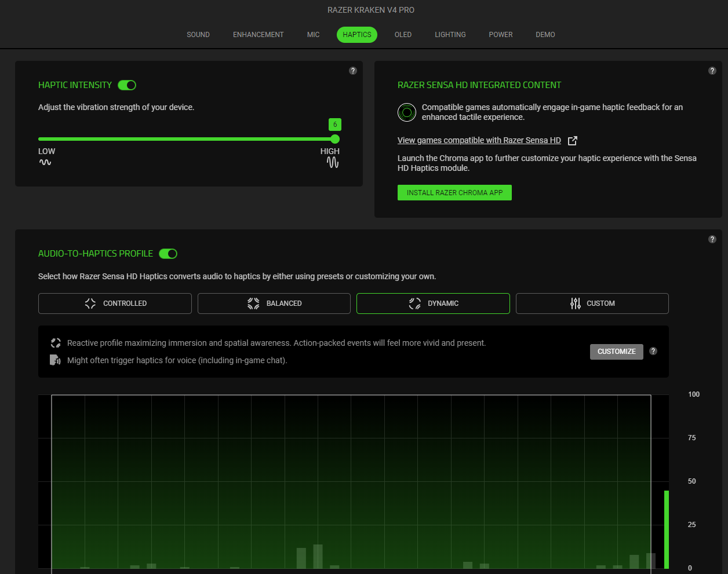Screen dimensions: 728x574
Task: Turn off Audio-to-Haptics Profile toggle
Action: (x=168, y=254)
